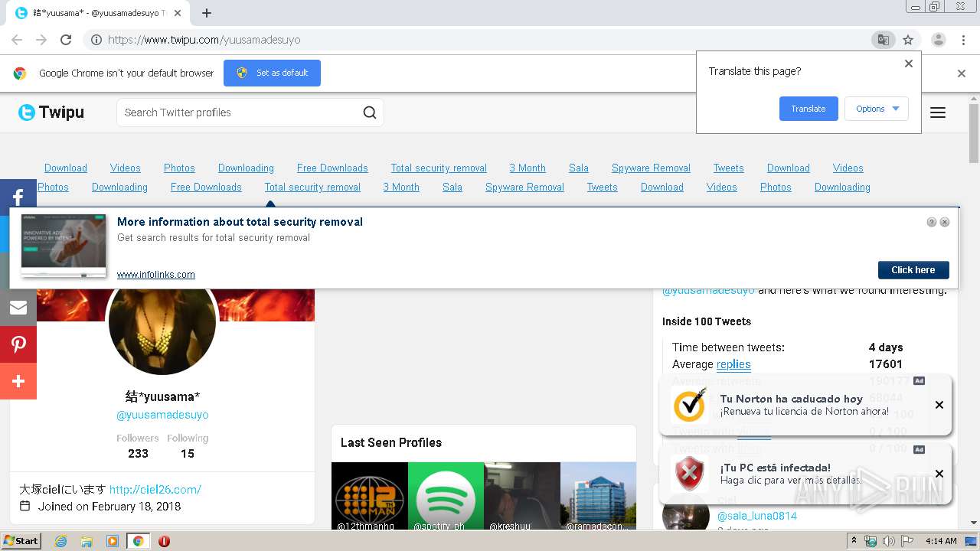Click the browser back arrow
The width and height of the screenshot is (980, 551).
pyautogui.click(x=17, y=40)
